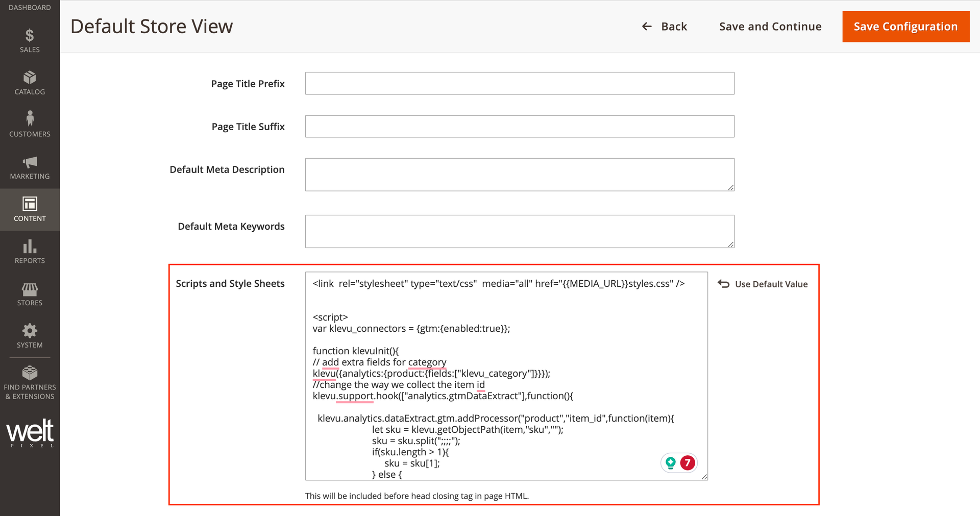Click the "} else {" code line
The width and height of the screenshot is (980, 516).
(x=387, y=475)
